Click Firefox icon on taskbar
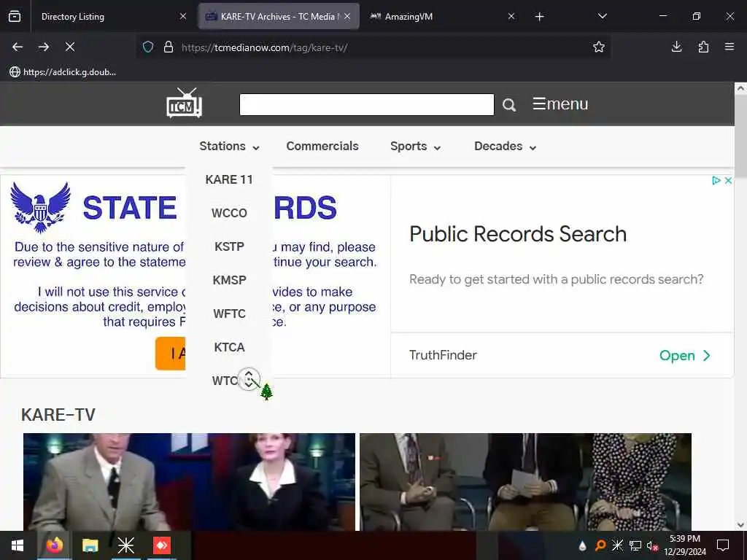The width and height of the screenshot is (747, 560). click(54, 545)
